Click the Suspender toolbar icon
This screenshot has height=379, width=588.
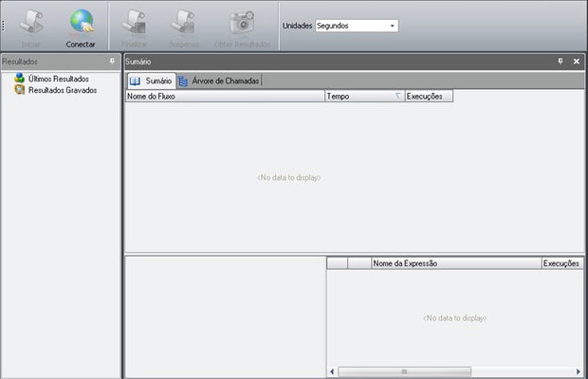(x=184, y=21)
